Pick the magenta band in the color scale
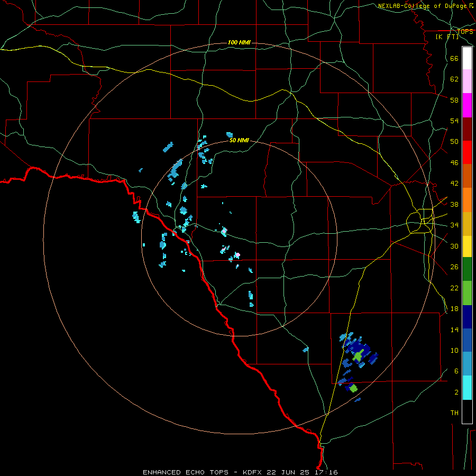 coord(467,105)
